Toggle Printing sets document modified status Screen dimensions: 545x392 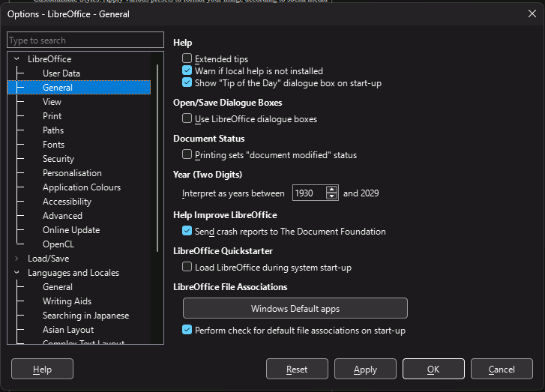tap(187, 154)
